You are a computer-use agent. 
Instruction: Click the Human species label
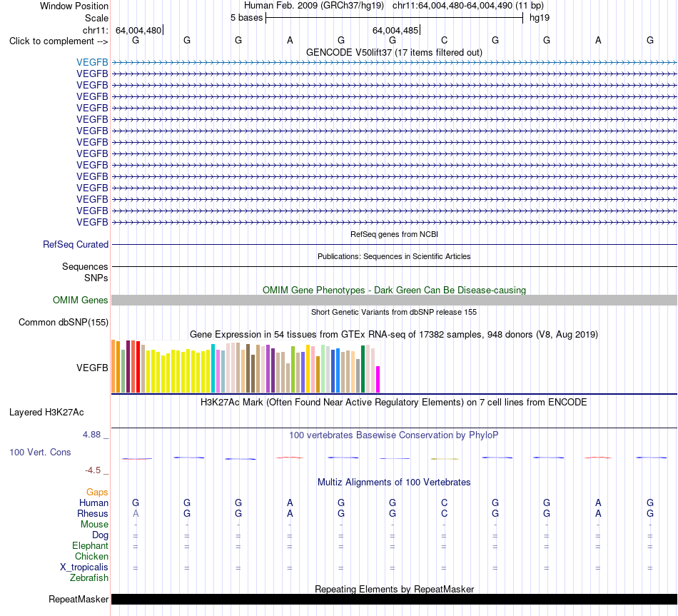coord(93,503)
